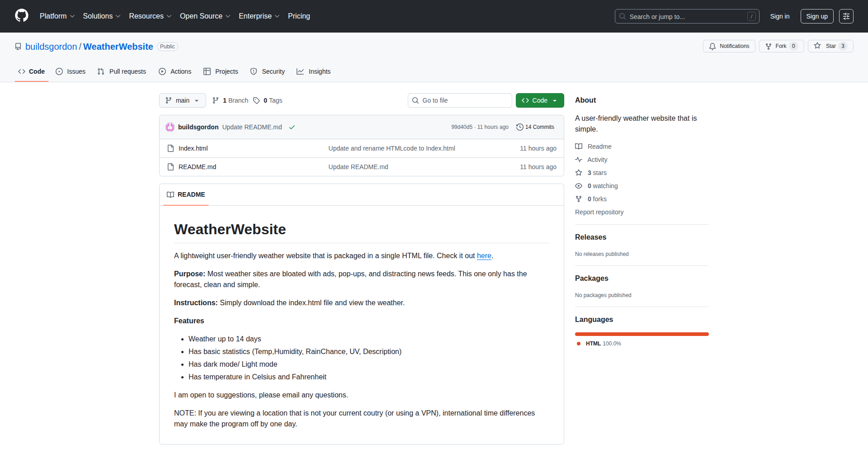Open the header settings icon beside Sign up
The height and width of the screenshot is (449, 868).
pos(846,16)
